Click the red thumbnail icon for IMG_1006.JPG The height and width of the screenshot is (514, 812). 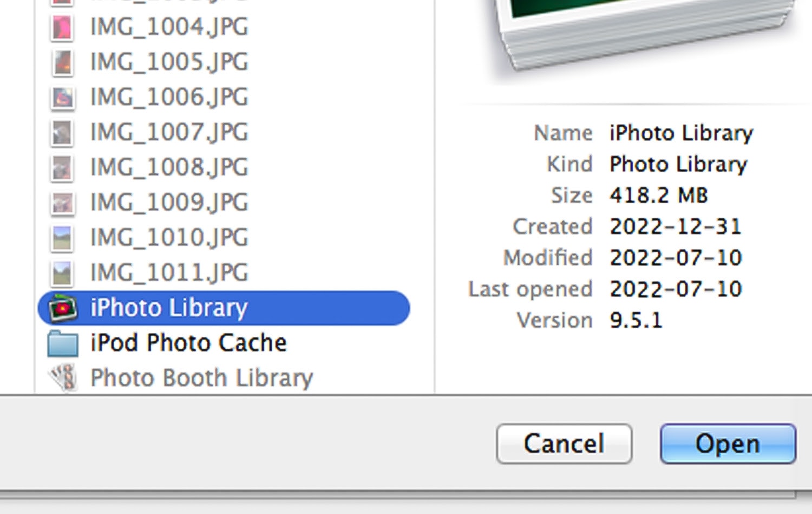point(62,97)
